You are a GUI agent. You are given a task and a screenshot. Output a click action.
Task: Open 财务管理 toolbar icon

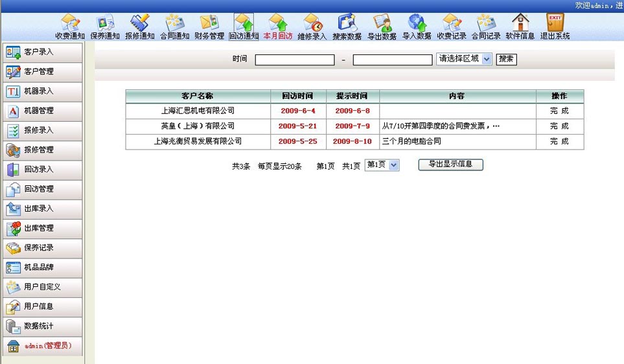tap(209, 27)
